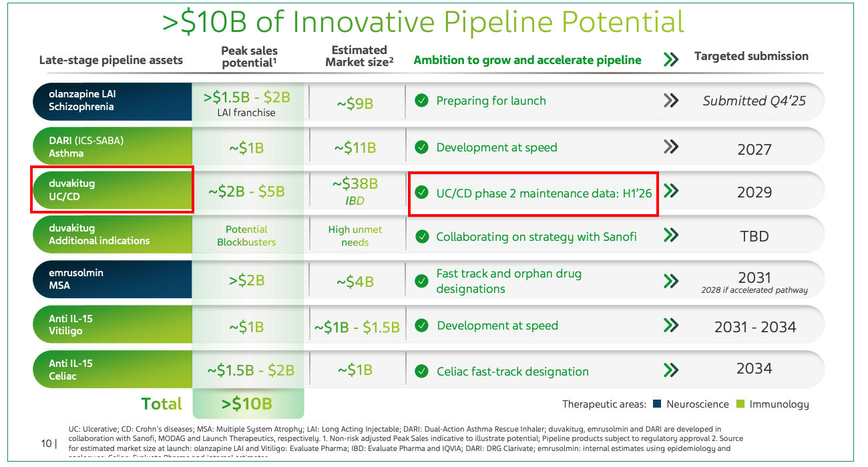Click the slide title >$10B of Innovative Pipeline Potential
The height and width of the screenshot is (467, 868).
(423, 22)
